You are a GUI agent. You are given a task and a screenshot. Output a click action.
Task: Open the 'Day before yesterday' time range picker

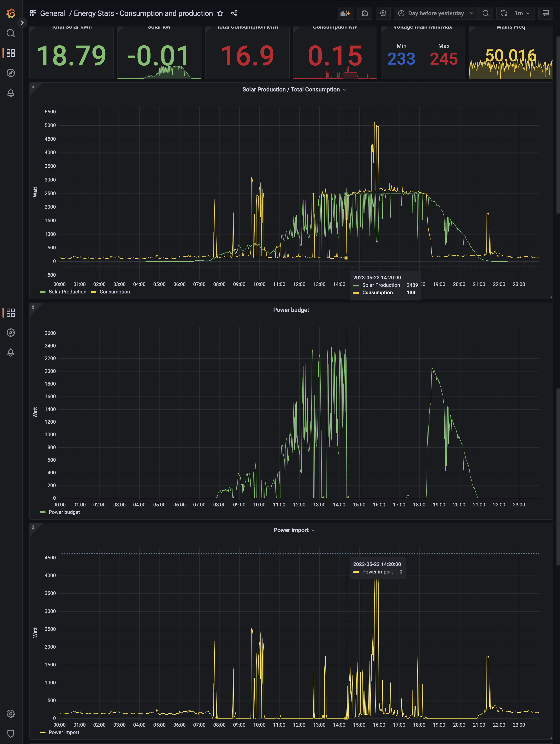[x=436, y=13]
